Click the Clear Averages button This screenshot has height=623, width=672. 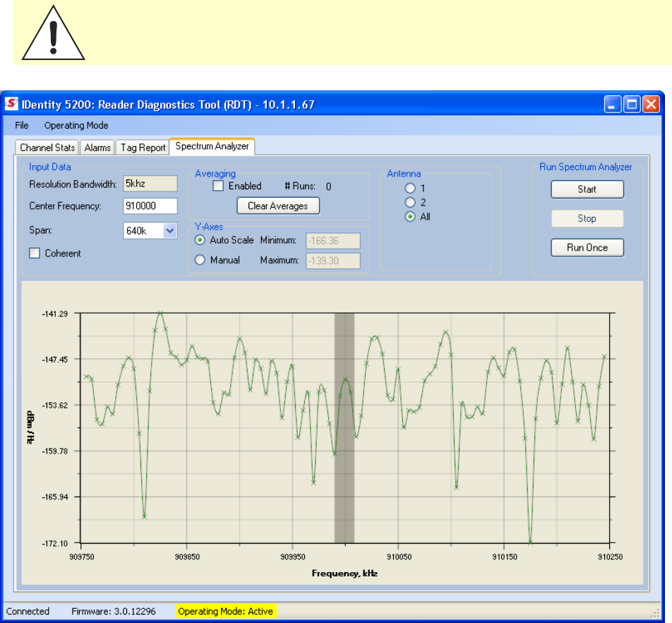click(x=278, y=206)
